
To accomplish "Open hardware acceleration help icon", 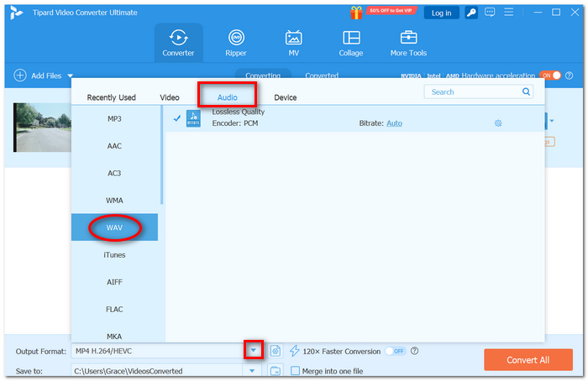I will tap(569, 76).
